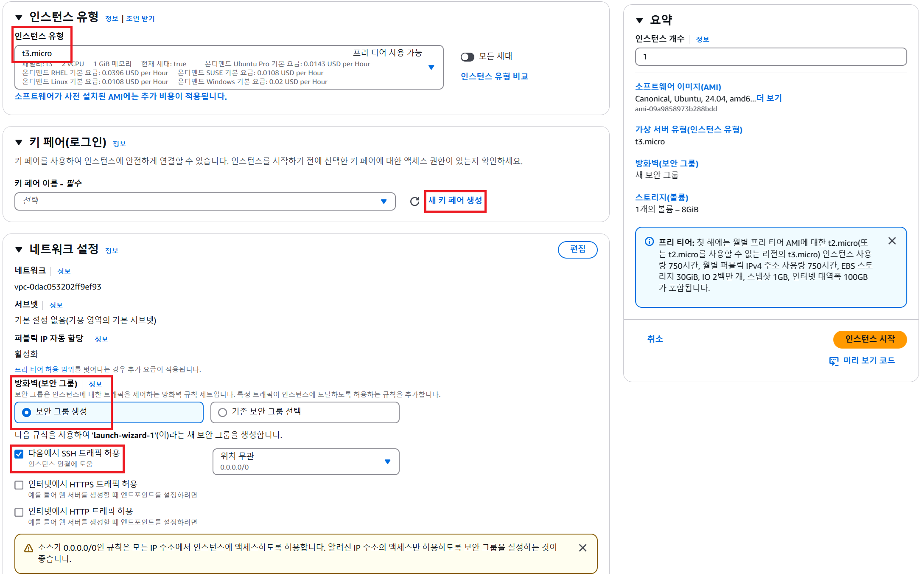924x574 pixels.
Task: Dismiss the free tier info box
Action: (x=892, y=241)
